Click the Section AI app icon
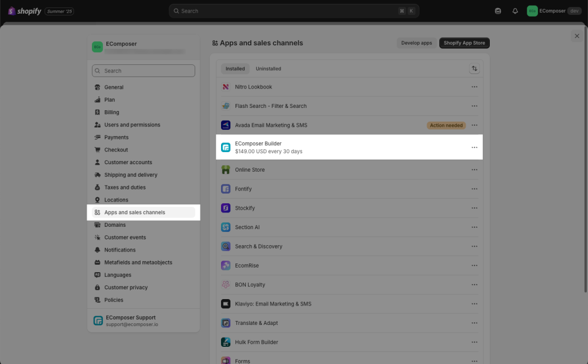 tap(226, 227)
